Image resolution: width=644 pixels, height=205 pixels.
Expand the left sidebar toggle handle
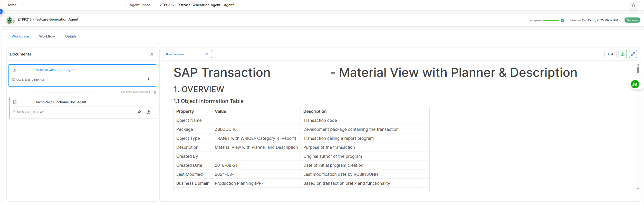1,11
